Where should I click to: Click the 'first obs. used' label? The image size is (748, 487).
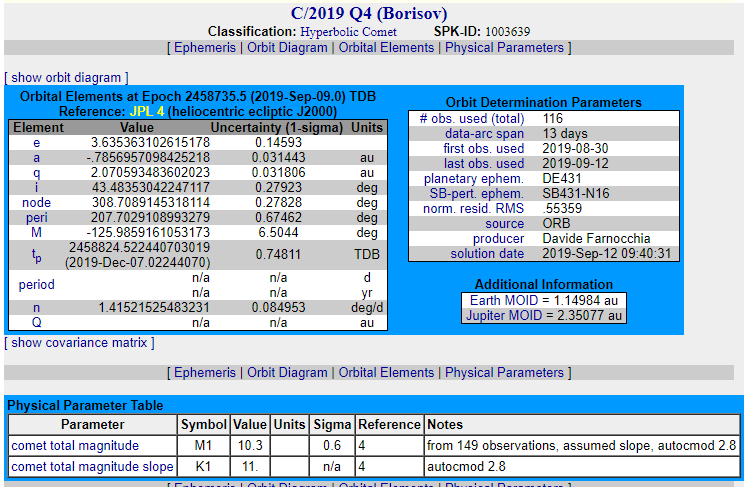483,148
